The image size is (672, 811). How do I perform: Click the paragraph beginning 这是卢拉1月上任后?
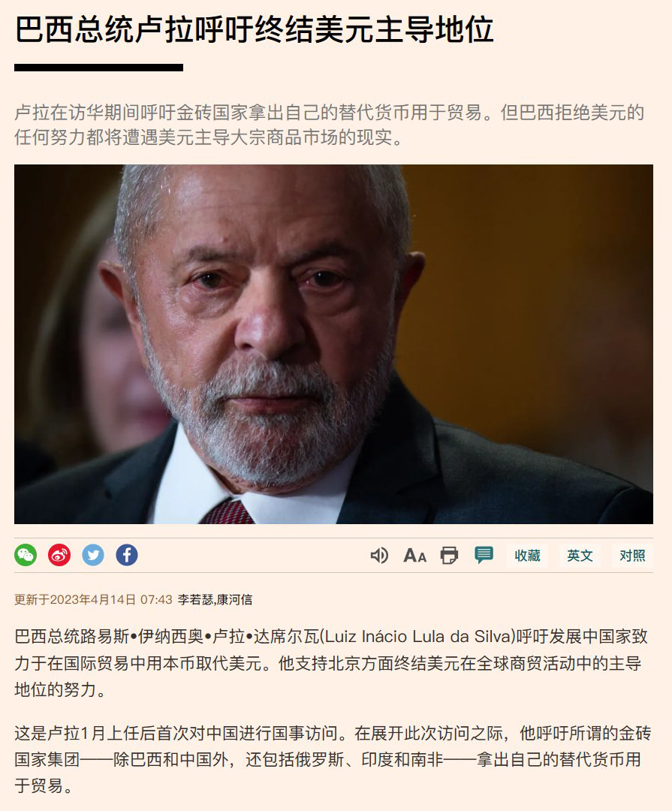pos(333,759)
